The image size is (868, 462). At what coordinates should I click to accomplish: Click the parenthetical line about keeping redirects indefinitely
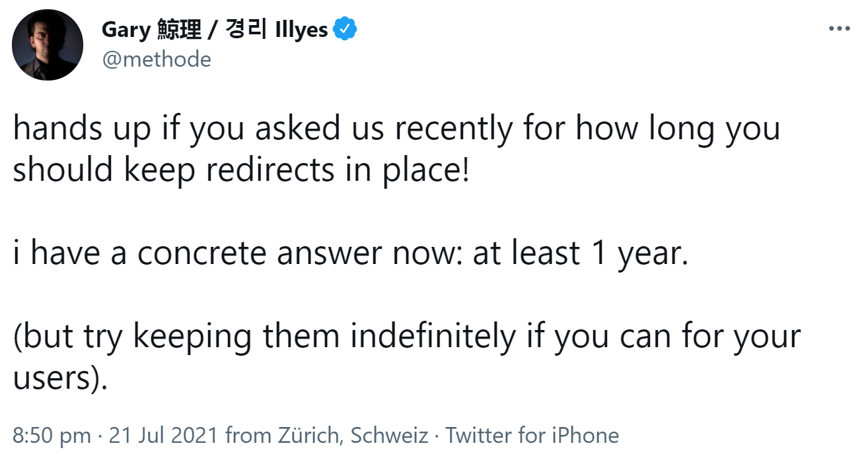(x=406, y=337)
